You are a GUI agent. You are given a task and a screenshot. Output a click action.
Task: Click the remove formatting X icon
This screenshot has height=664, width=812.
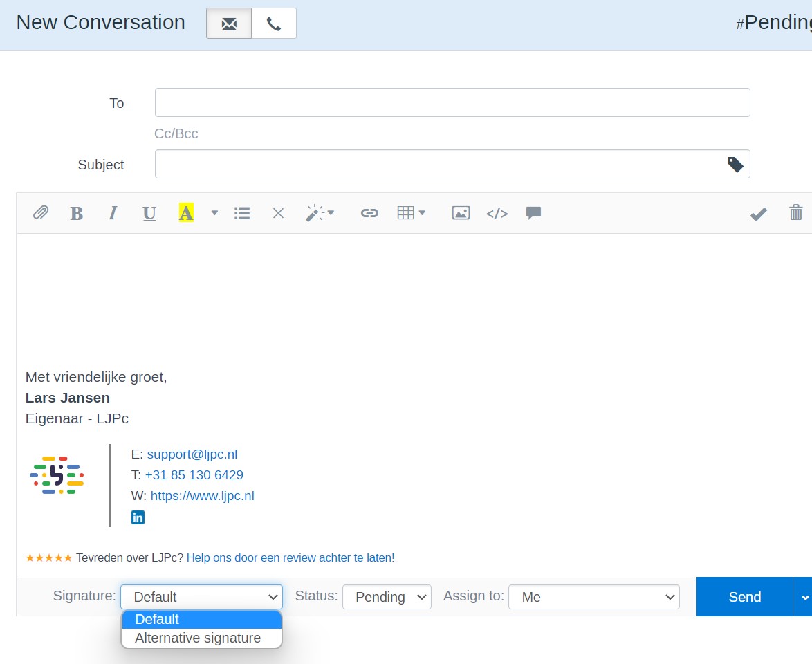[278, 213]
